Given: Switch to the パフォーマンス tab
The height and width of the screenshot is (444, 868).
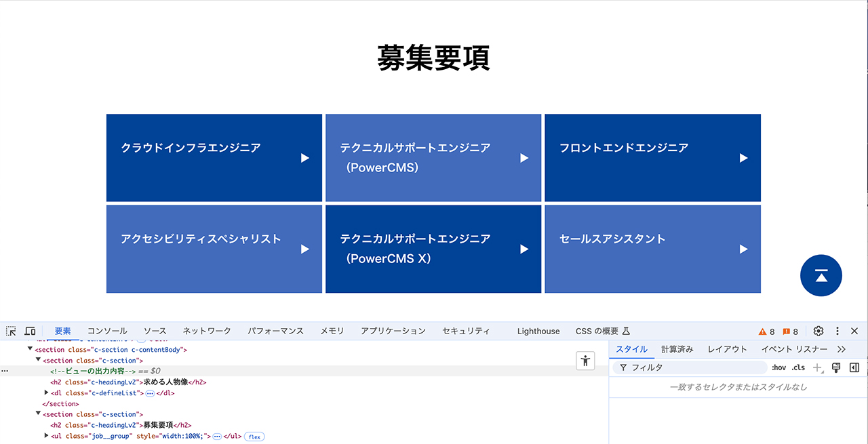Looking at the screenshot, I should click(x=275, y=331).
